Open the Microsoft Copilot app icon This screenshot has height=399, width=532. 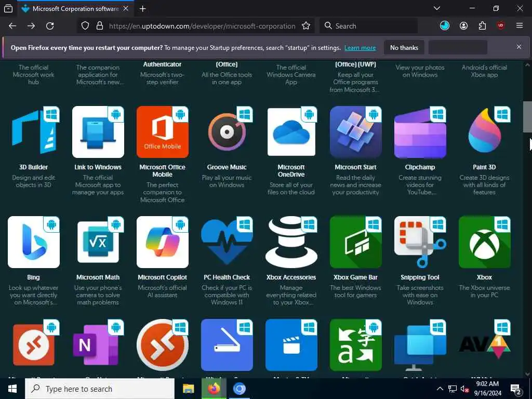pos(163,242)
